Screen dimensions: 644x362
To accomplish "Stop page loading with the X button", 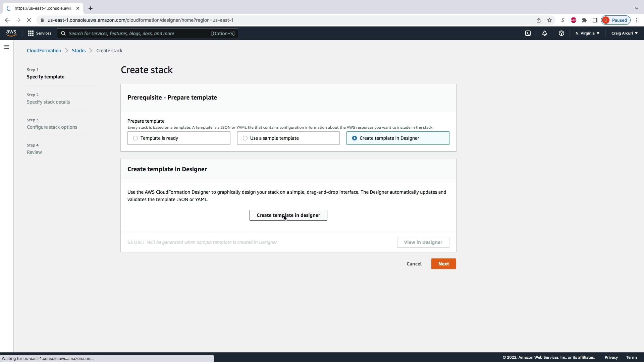I will (x=29, y=20).
